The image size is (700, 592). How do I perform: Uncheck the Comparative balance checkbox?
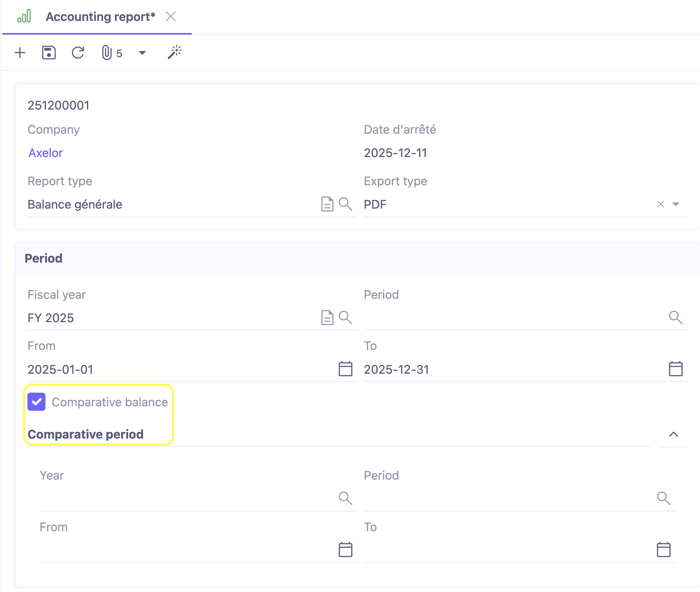37,402
